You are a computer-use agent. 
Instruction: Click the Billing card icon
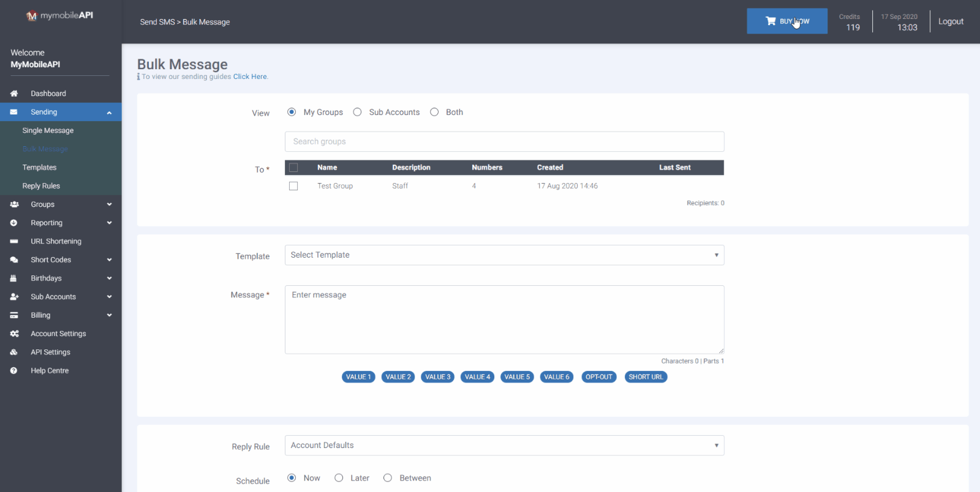pos(14,315)
